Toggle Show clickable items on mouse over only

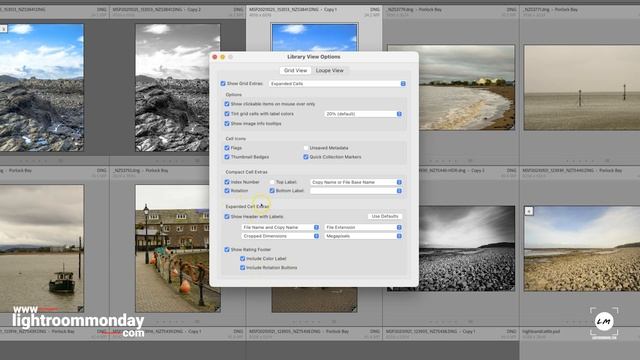pos(227,104)
